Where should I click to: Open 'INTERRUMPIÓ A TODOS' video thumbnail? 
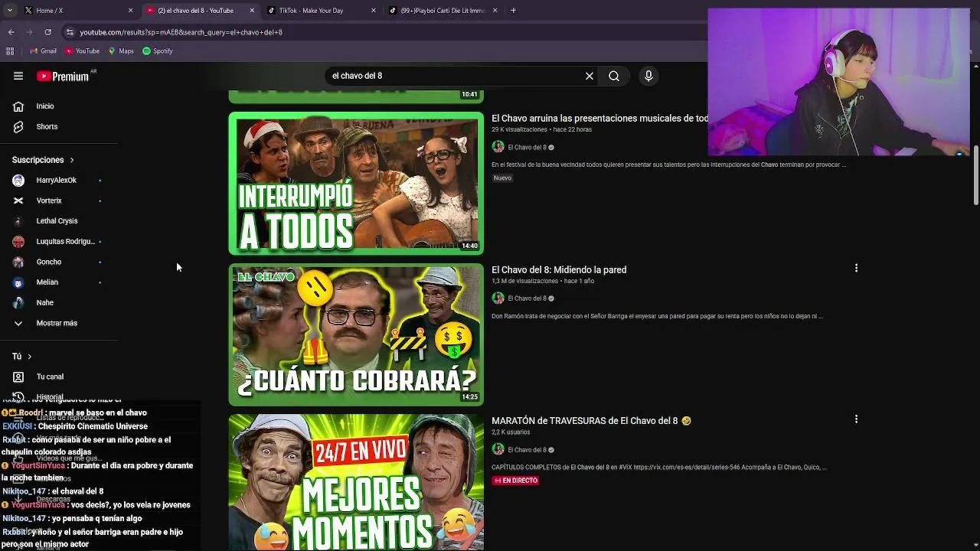tap(356, 184)
